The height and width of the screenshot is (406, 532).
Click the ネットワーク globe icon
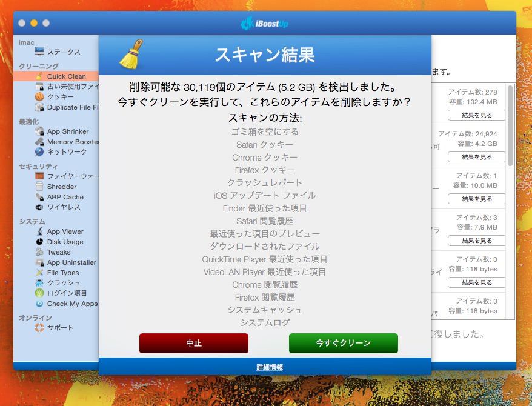[39, 151]
